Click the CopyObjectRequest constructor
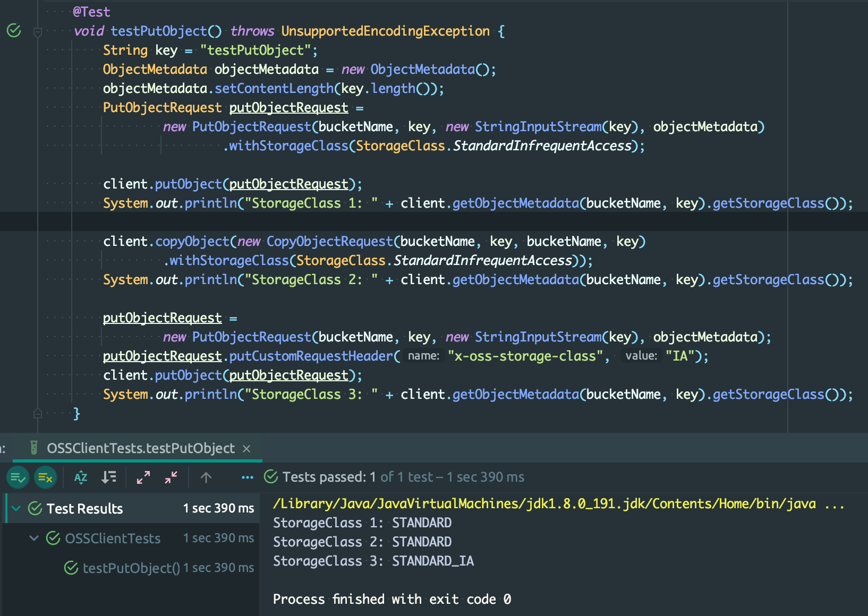This screenshot has width=868, height=616. point(329,241)
